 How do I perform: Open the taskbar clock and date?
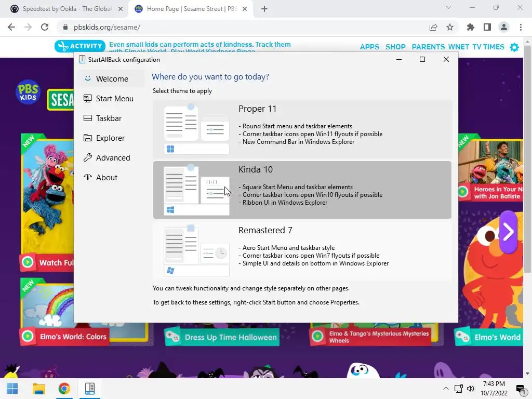(x=494, y=389)
